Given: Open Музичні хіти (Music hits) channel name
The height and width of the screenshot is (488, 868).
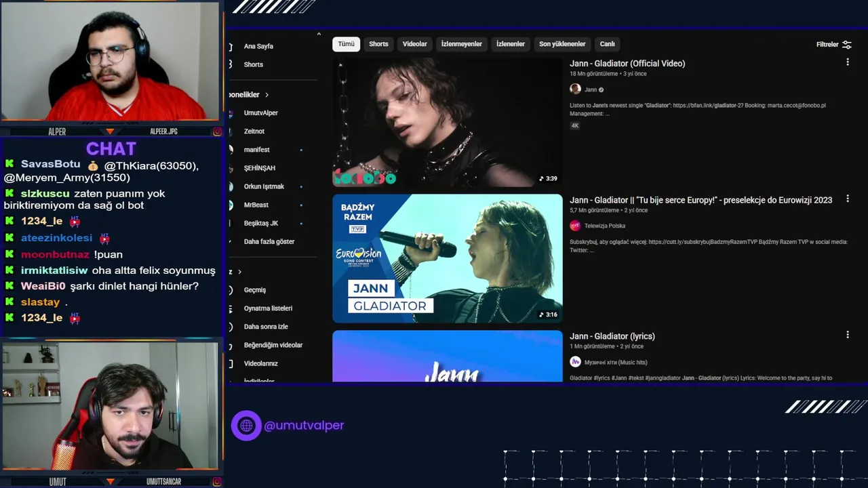Looking at the screenshot, I should (x=616, y=363).
